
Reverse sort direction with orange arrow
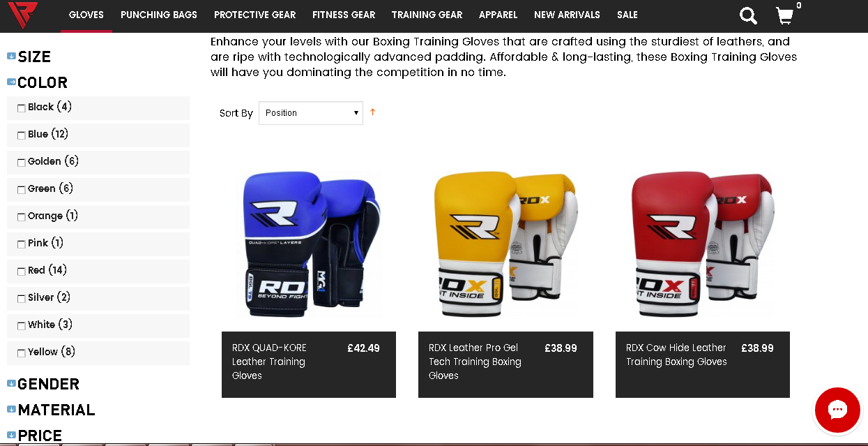373,112
